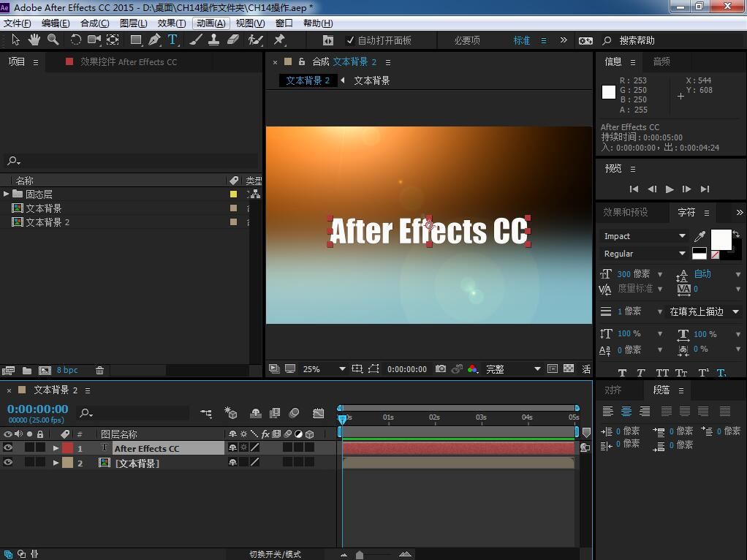Select the Horizontal Type tool
Viewport: 747px width, 560px height.
click(172, 40)
